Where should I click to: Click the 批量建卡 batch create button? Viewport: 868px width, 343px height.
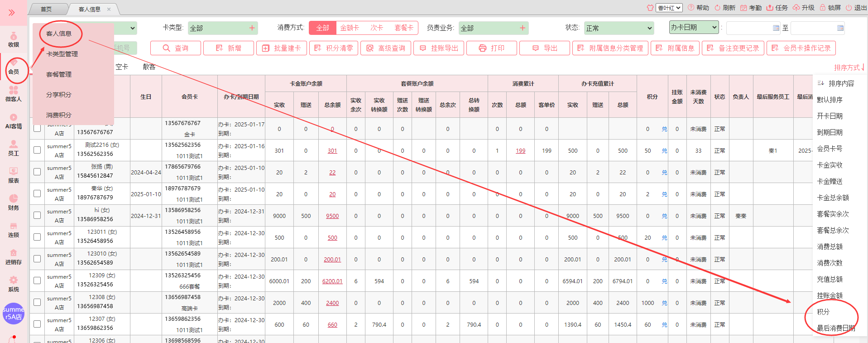[x=282, y=48]
